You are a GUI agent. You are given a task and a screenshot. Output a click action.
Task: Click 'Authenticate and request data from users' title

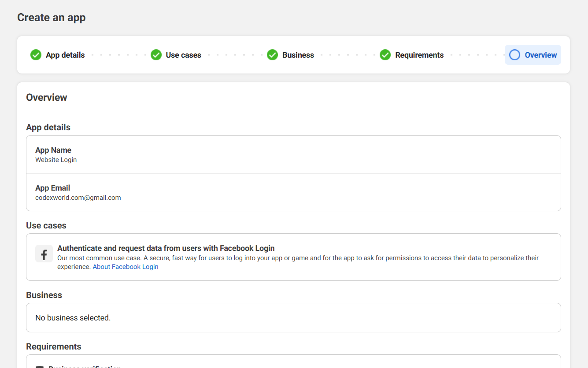pos(166,248)
